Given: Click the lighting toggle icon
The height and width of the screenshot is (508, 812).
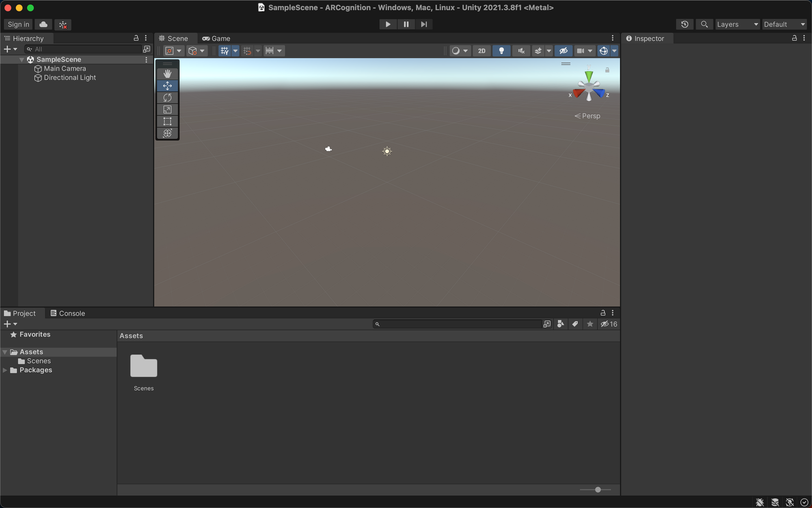Looking at the screenshot, I should coord(501,51).
